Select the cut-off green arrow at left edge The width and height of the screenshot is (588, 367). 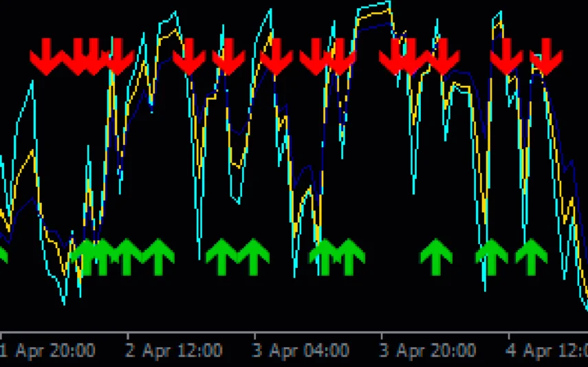[3, 256]
